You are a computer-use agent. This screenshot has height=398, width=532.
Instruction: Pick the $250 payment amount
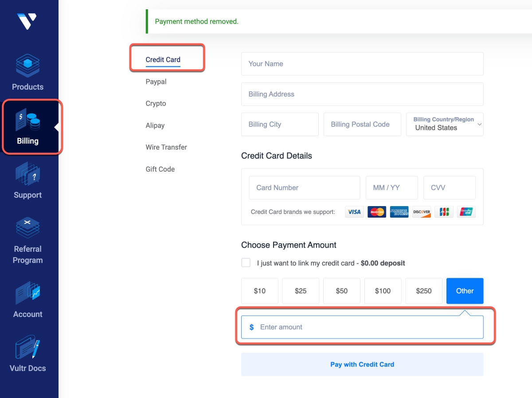[424, 291]
